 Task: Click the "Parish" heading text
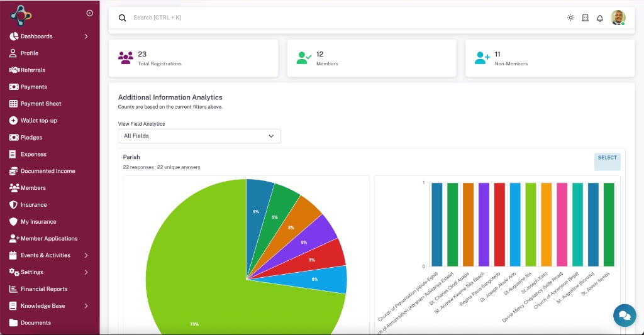click(131, 157)
